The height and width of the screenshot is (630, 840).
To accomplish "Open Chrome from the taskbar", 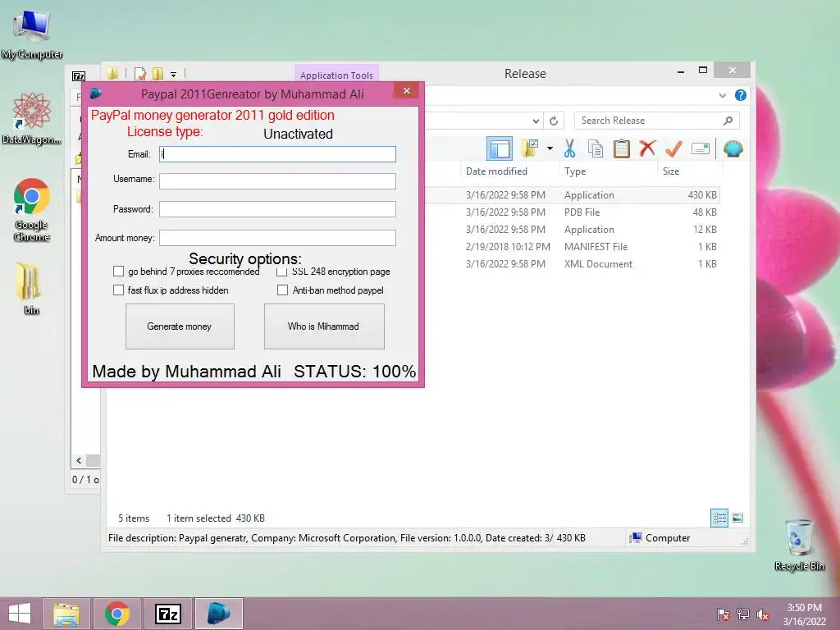I will tap(117, 614).
